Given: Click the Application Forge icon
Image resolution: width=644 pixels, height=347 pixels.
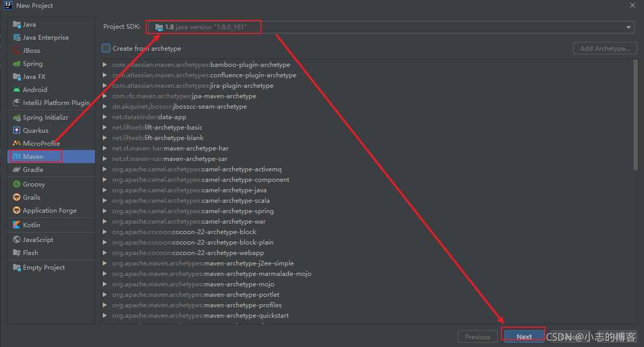Looking at the screenshot, I should pos(17,210).
